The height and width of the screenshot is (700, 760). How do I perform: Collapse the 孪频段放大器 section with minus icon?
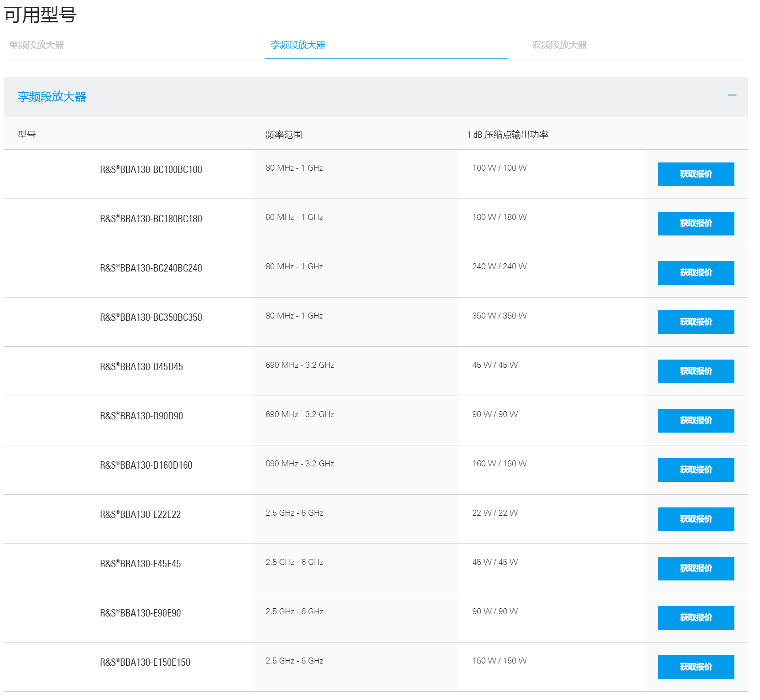click(x=732, y=95)
